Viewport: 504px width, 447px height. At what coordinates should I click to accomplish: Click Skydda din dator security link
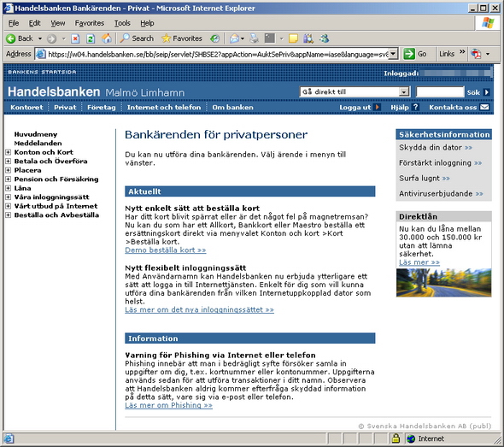tap(436, 148)
